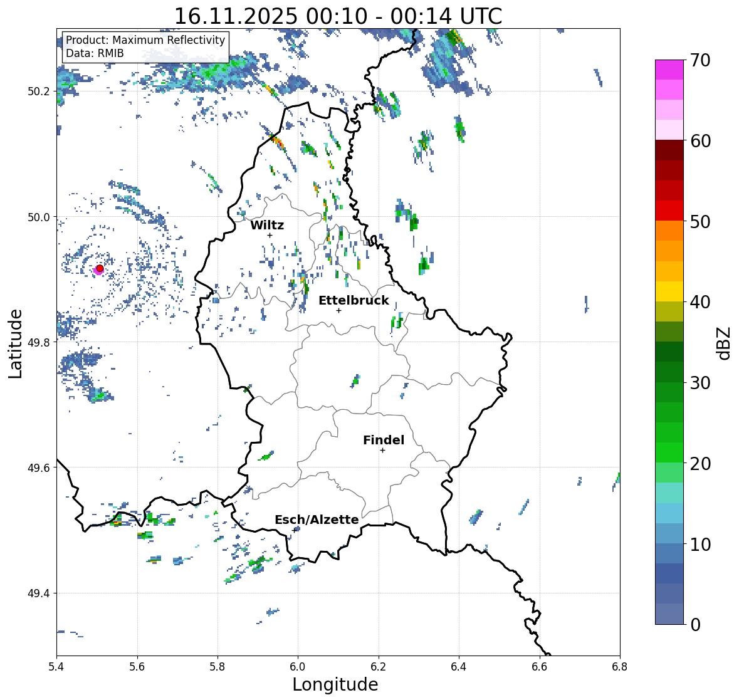This screenshot has height=700, width=739.
Task: Click the 6.2 longitude tick label
Action: [x=379, y=666]
